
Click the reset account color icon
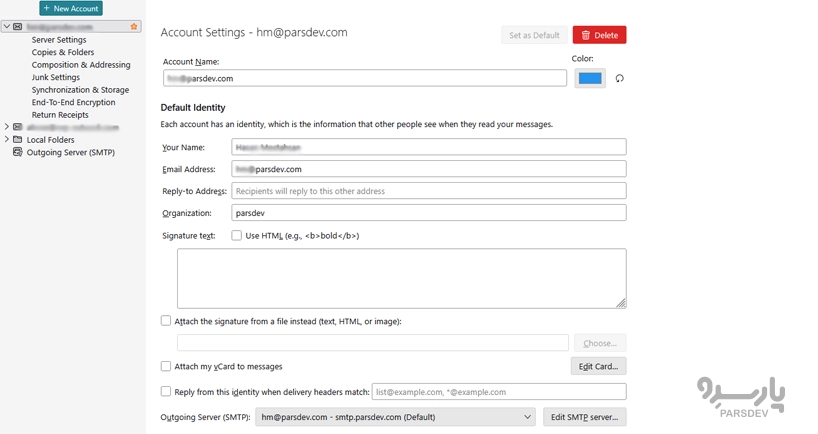620,78
